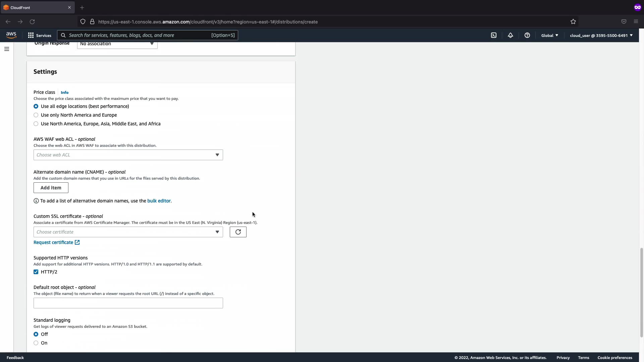Click the Add item button
The image size is (644, 362).
click(51, 188)
